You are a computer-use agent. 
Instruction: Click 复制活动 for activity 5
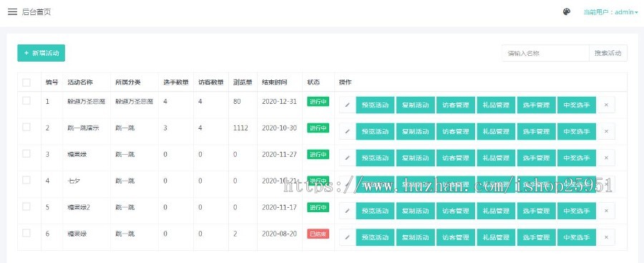(415, 211)
